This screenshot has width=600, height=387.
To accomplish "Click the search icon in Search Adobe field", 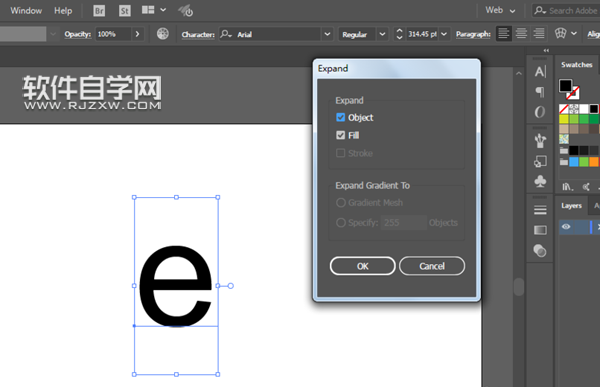I will click(x=540, y=10).
